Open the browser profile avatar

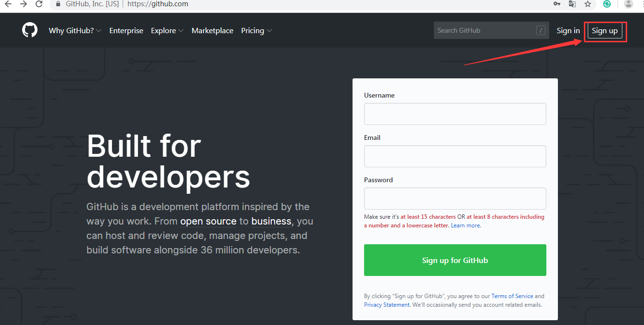(x=628, y=4)
